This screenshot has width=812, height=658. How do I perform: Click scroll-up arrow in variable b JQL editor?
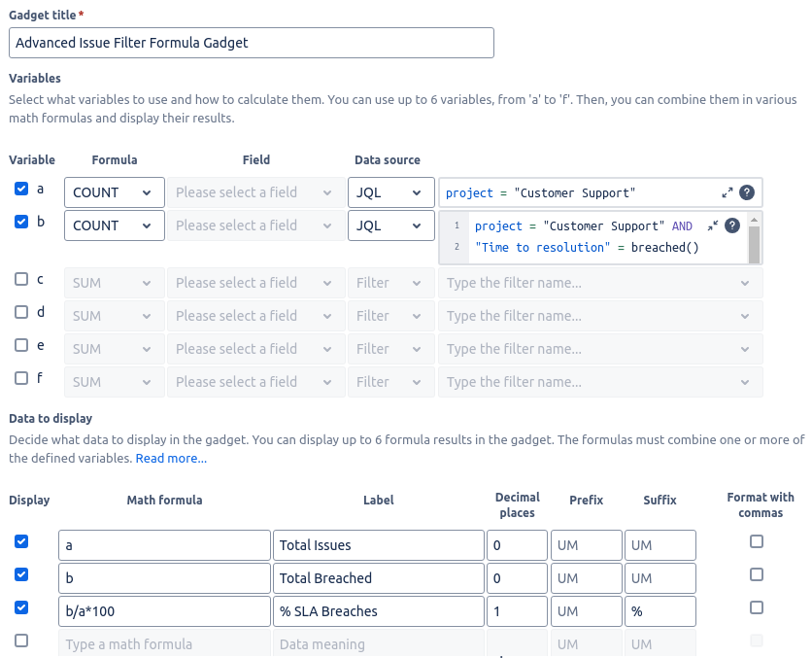(x=754, y=221)
